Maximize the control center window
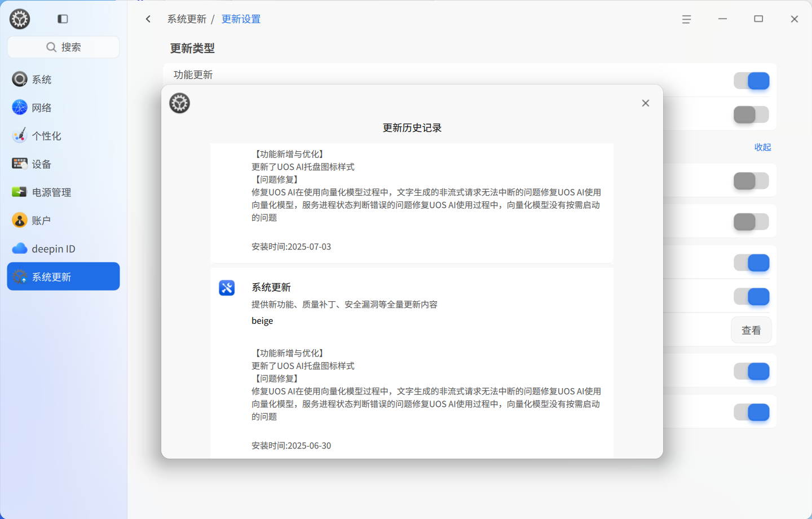This screenshot has height=519, width=812. tap(758, 19)
